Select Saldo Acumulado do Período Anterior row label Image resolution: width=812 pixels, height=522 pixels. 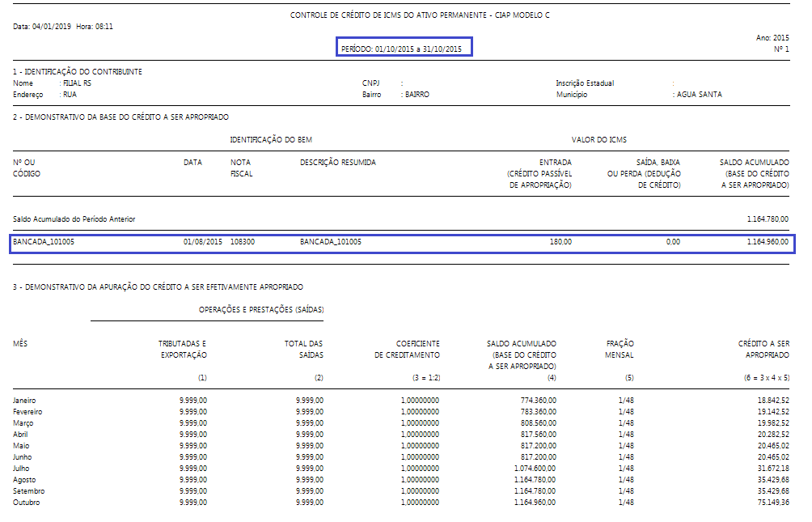click(x=74, y=219)
